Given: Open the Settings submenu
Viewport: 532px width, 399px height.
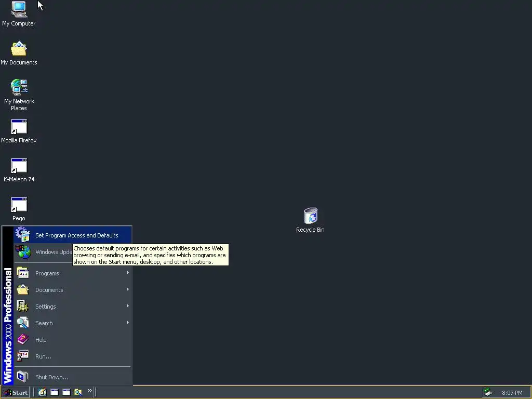Looking at the screenshot, I should [x=73, y=307].
